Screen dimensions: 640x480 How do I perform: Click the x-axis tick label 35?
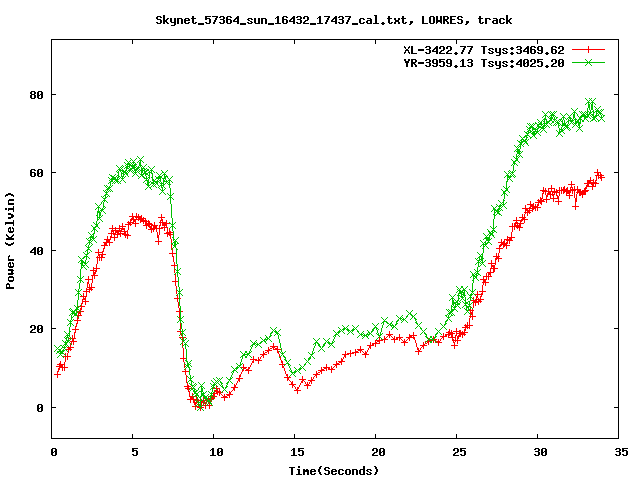click(x=621, y=452)
